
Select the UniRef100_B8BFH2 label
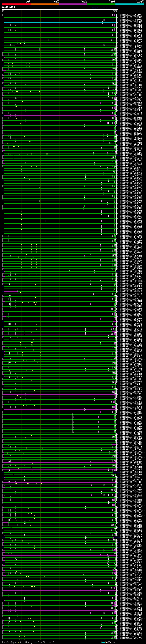tap(131, 118)
